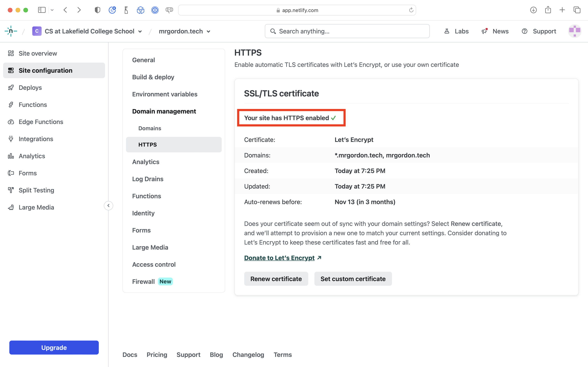The height and width of the screenshot is (367, 588).
Task: Click the Netlify site overview icon
Action: [11, 53]
